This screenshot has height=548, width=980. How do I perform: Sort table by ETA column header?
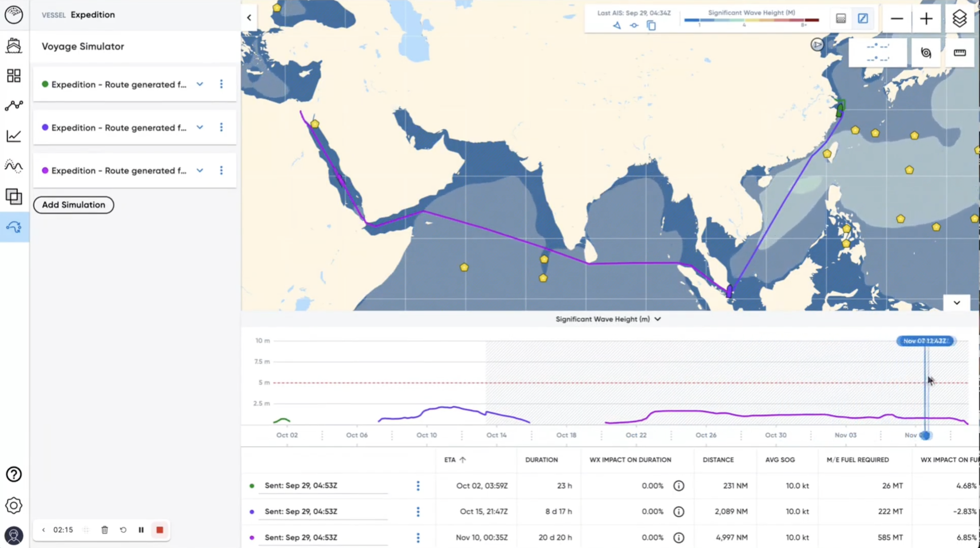point(455,460)
